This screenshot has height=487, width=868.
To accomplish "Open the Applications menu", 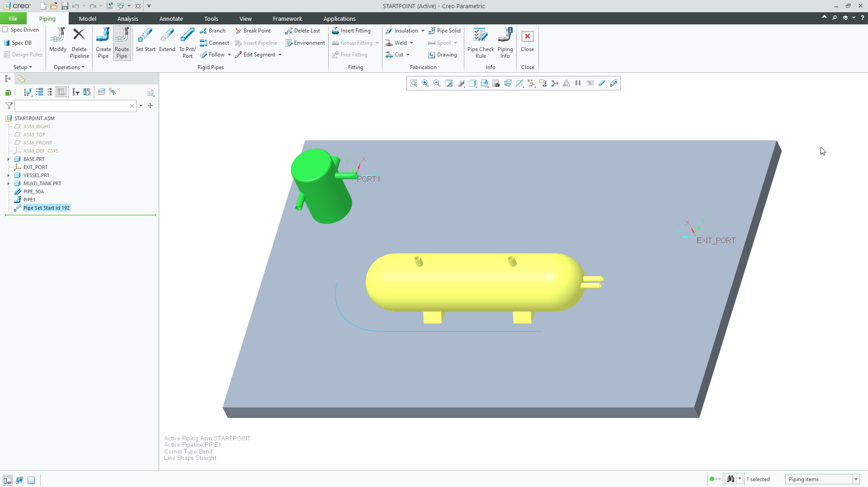I will (x=340, y=19).
